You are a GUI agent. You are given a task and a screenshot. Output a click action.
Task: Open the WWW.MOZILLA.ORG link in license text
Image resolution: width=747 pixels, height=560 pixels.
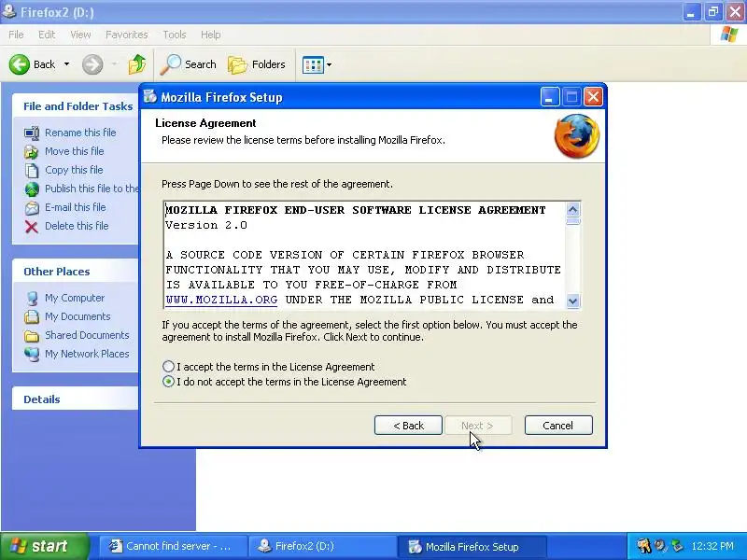pyautogui.click(x=221, y=300)
